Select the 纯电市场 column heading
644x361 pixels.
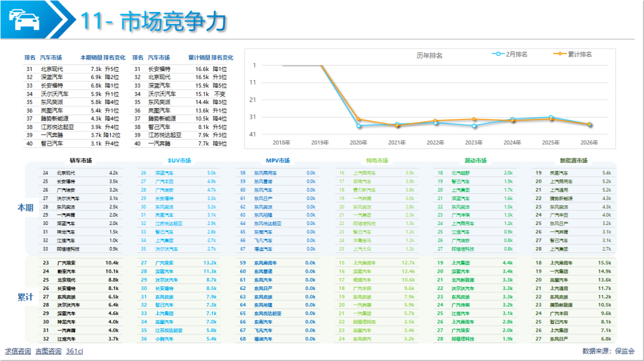[377, 161]
